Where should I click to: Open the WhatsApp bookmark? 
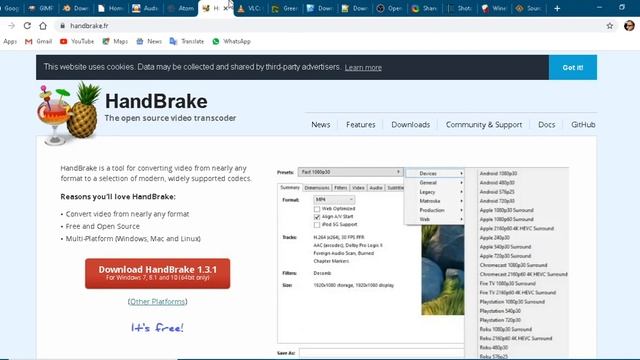pyautogui.click(x=231, y=41)
